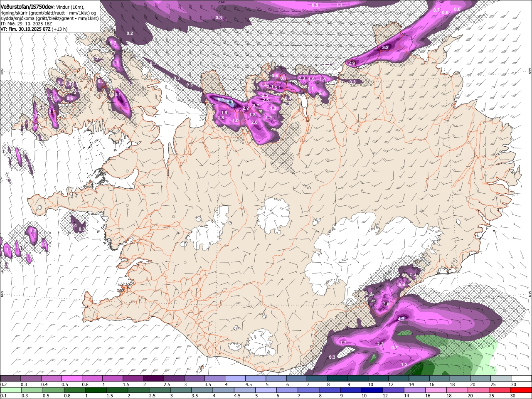Click the 3.2 precipitation value on the map
The width and height of the screenshot is (532, 399).
[385, 47]
